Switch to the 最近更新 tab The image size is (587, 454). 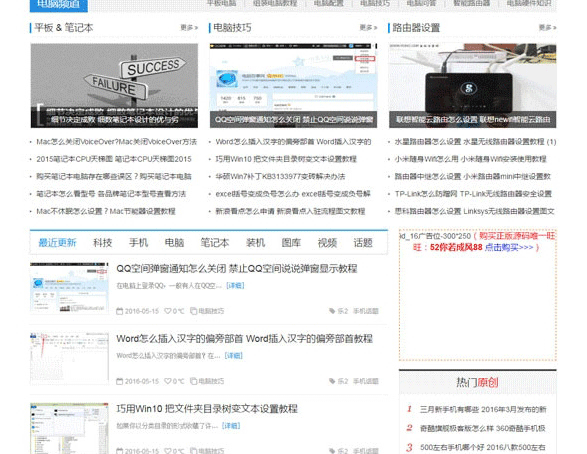[x=58, y=243]
